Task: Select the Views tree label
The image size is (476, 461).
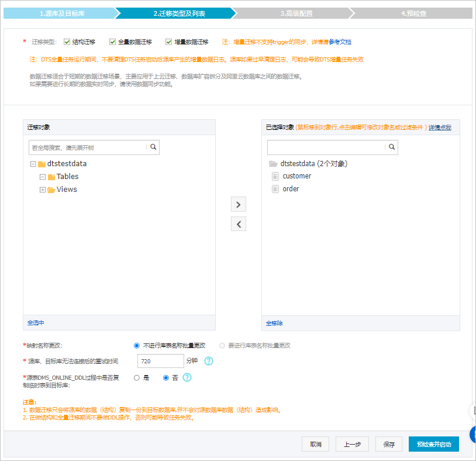Action: pos(67,189)
